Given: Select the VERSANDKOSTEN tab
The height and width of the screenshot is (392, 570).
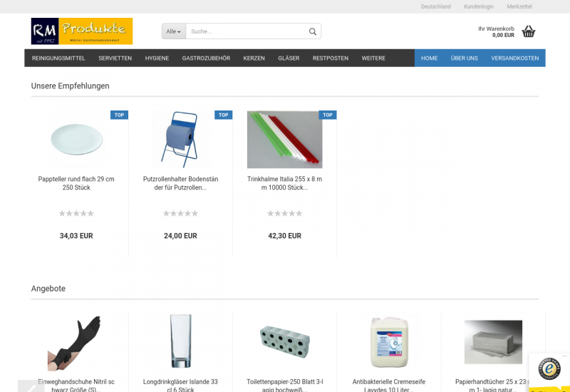Looking at the screenshot, I should [514, 58].
